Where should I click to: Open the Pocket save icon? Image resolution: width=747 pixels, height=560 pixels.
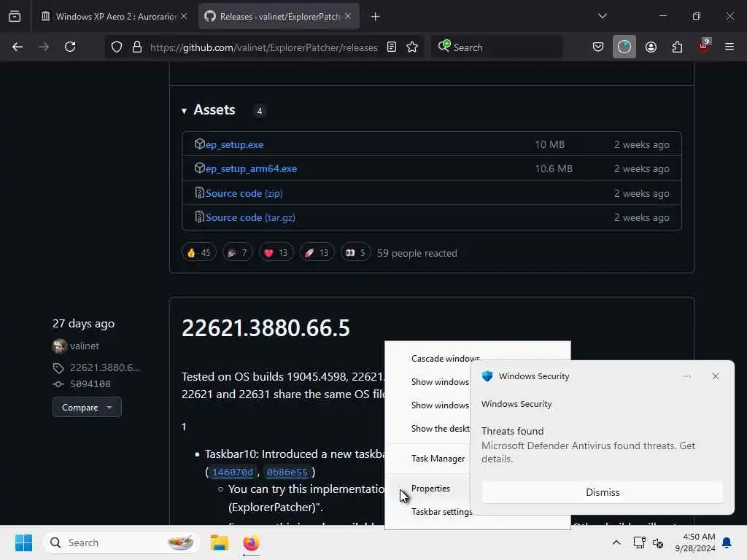point(598,47)
